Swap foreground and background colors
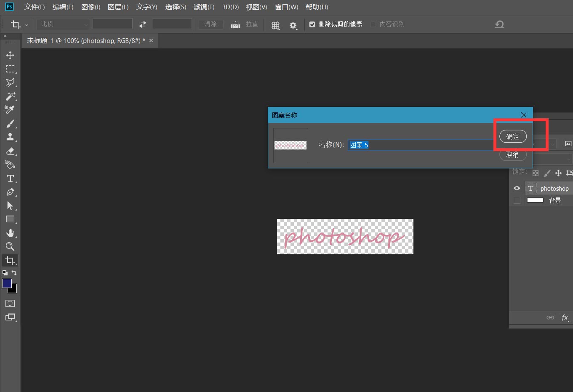 (14, 273)
